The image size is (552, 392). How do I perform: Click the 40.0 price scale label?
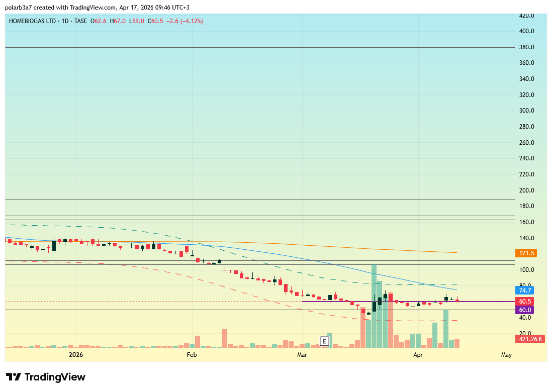(525, 318)
